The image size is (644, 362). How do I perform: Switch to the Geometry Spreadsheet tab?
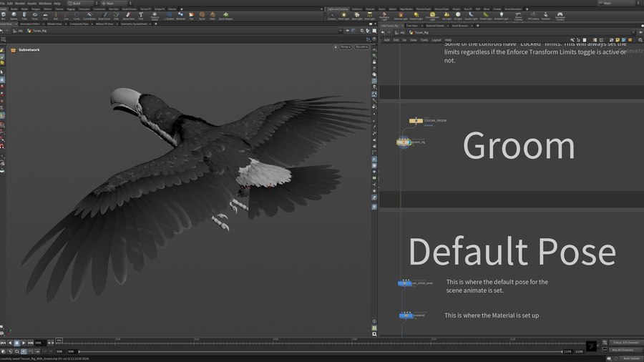pos(134,24)
